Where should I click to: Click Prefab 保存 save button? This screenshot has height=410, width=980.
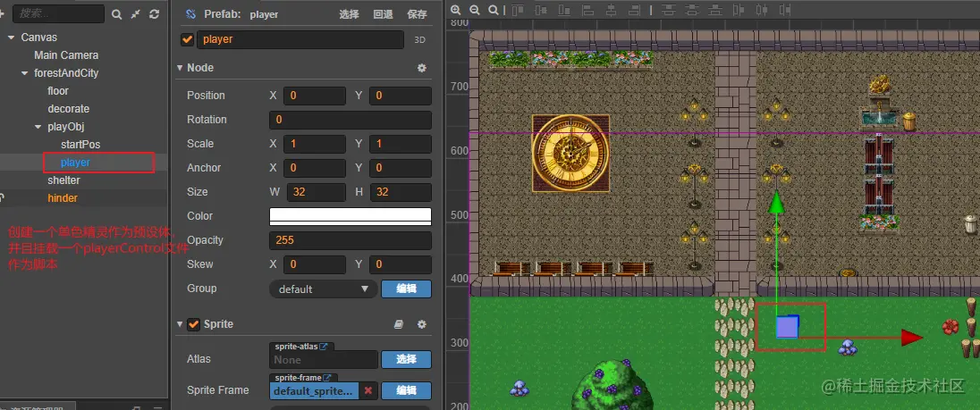click(417, 13)
